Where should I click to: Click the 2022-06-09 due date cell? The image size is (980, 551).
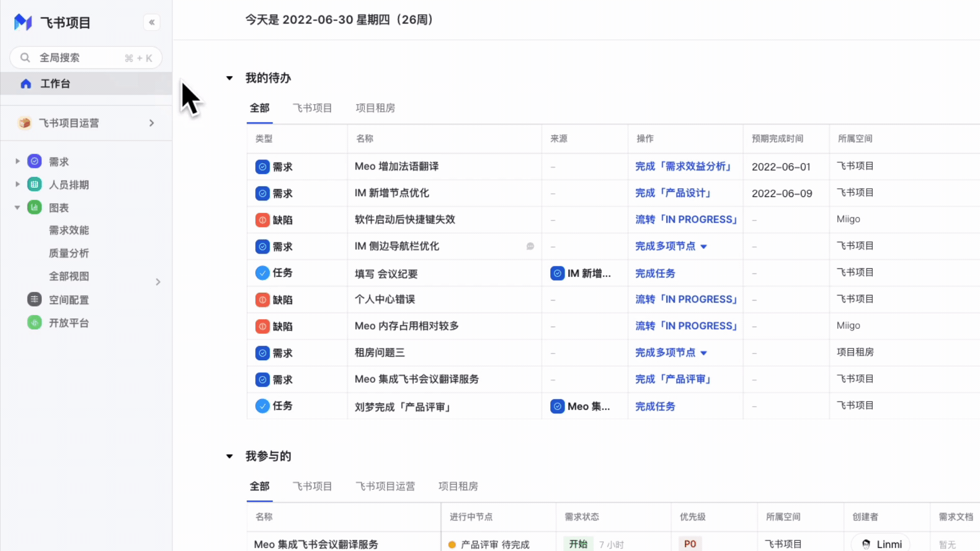click(782, 193)
